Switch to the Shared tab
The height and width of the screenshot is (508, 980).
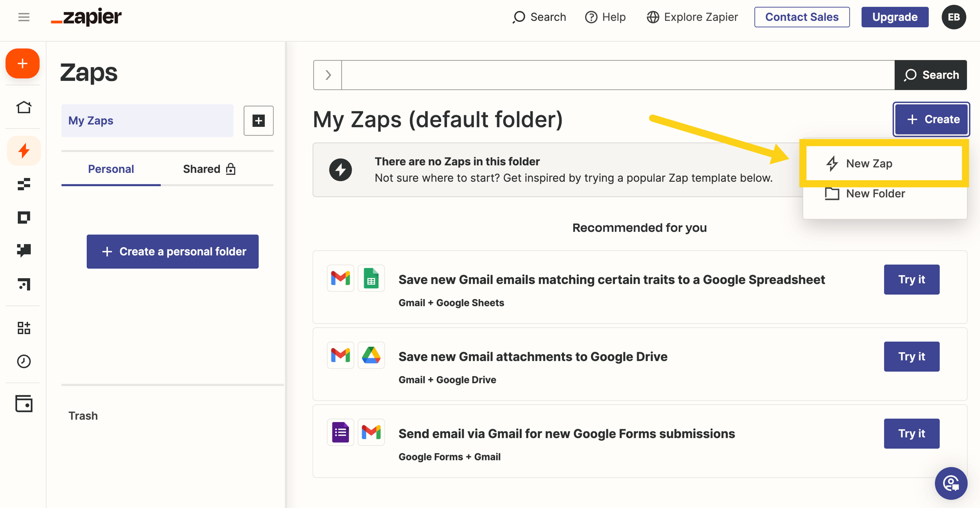[x=209, y=169]
